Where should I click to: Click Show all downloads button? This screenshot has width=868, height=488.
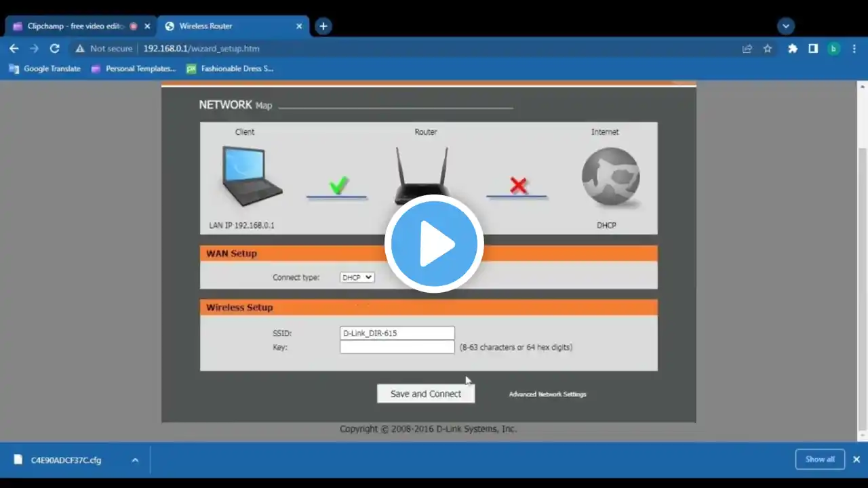pos(820,459)
